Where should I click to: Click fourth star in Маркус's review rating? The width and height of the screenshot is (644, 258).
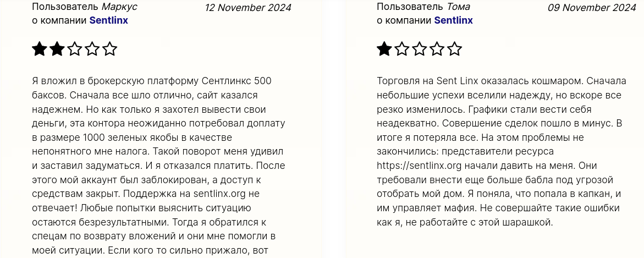92,50
